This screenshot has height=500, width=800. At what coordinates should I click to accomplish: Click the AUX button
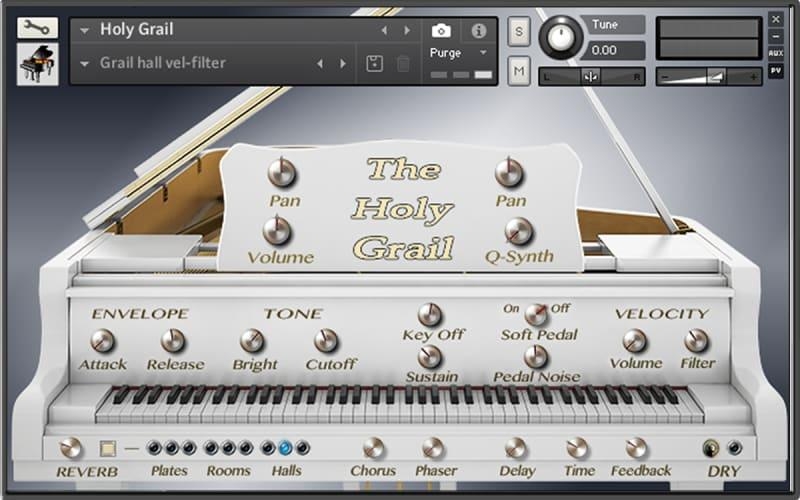[776, 53]
